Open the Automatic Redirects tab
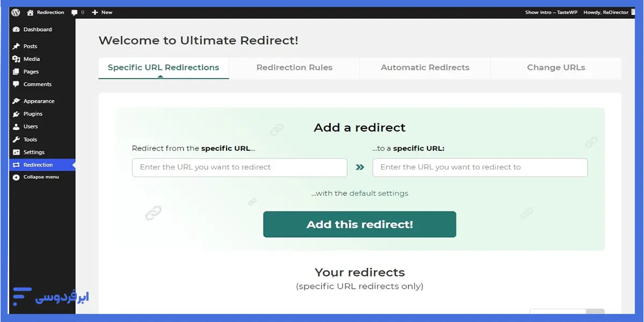Viewport: 644px width, 322px height. pos(425,68)
